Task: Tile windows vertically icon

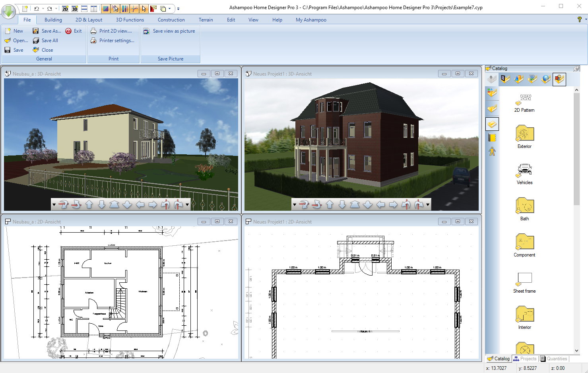Action: [94, 9]
